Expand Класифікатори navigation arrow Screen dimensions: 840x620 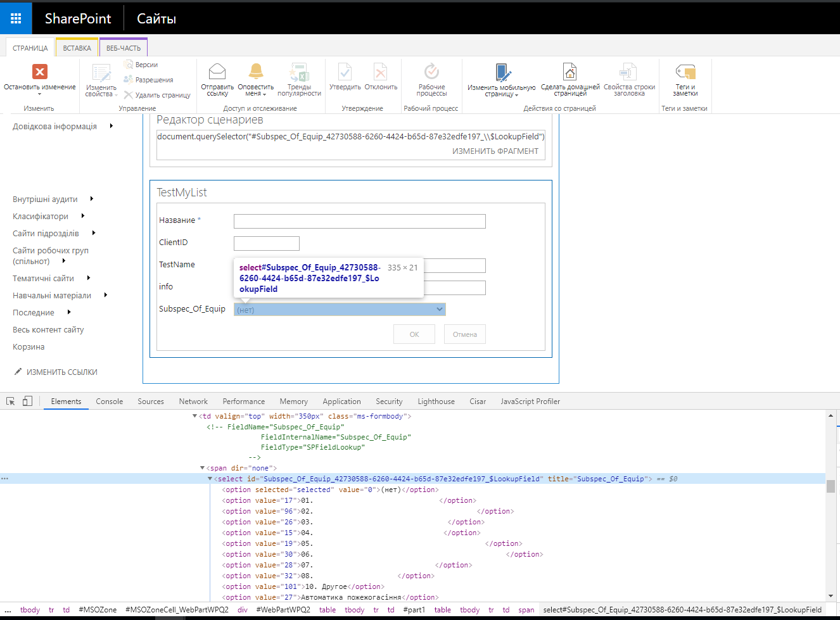(x=83, y=216)
